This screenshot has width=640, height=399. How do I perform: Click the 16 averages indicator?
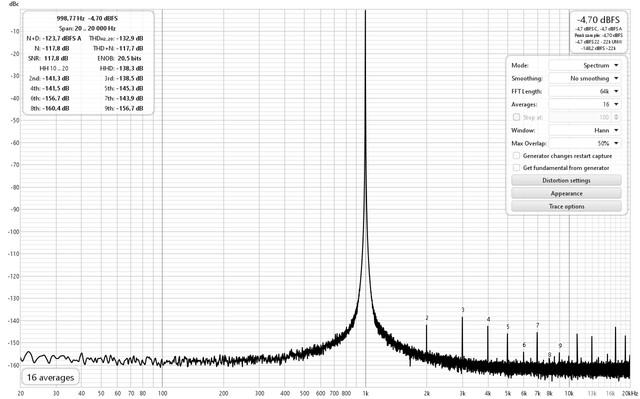(50, 377)
